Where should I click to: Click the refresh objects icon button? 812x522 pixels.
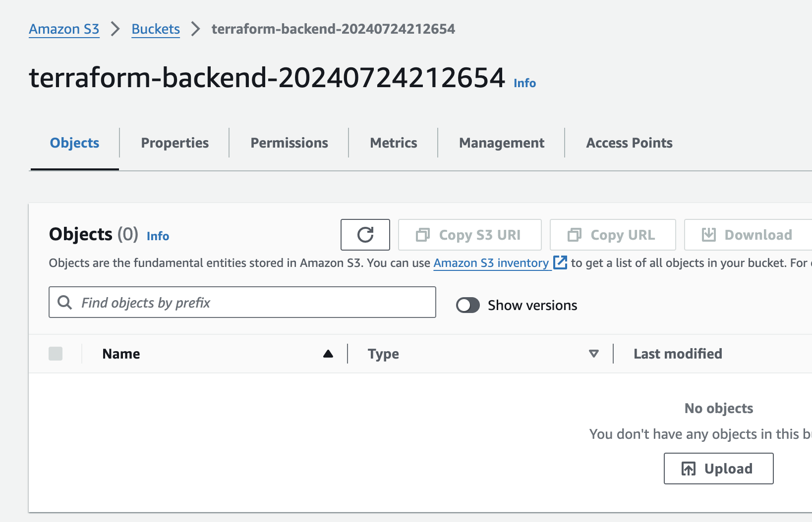(365, 235)
